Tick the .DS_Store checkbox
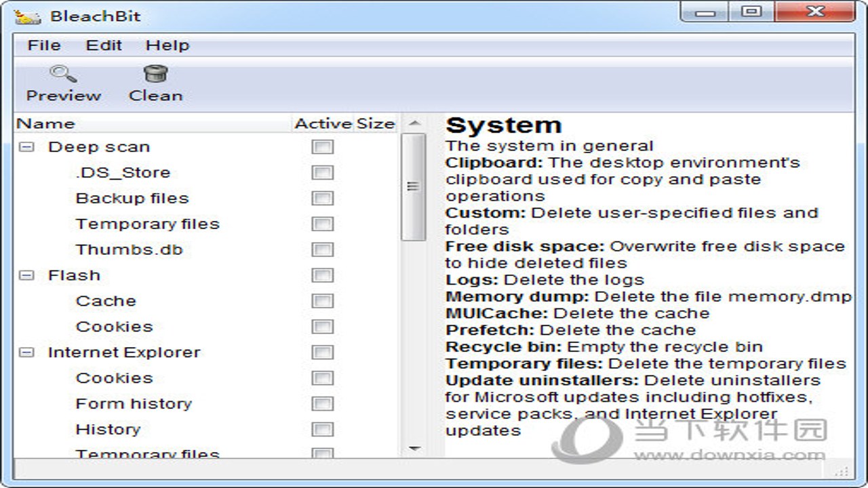868x488 pixels. [x=323, y=173]
